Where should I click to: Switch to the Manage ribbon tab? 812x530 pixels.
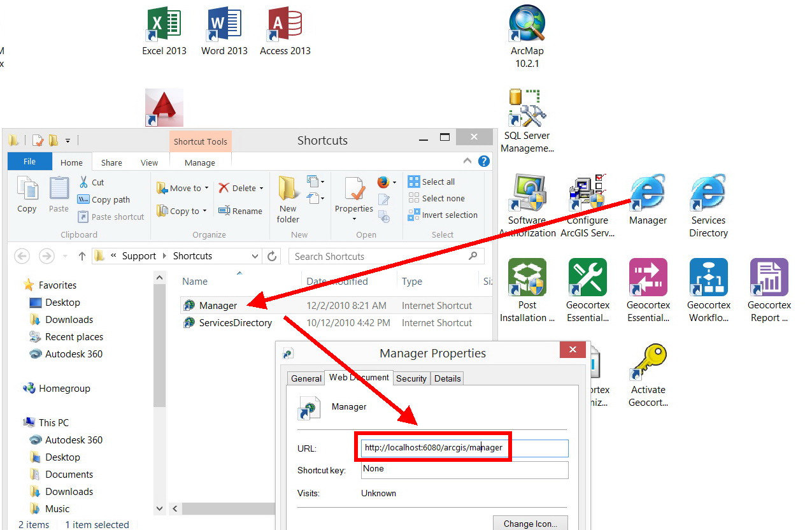200,162
